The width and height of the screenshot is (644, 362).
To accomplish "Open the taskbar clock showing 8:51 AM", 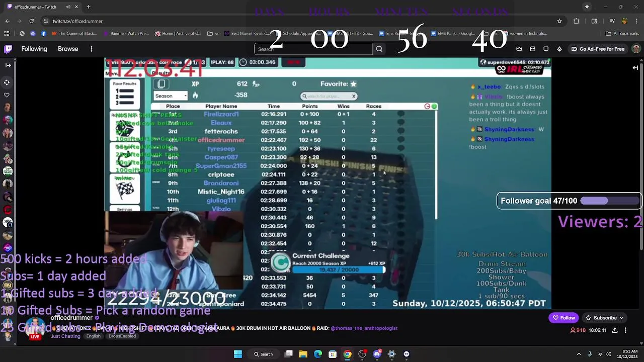I will coord(627,354).
